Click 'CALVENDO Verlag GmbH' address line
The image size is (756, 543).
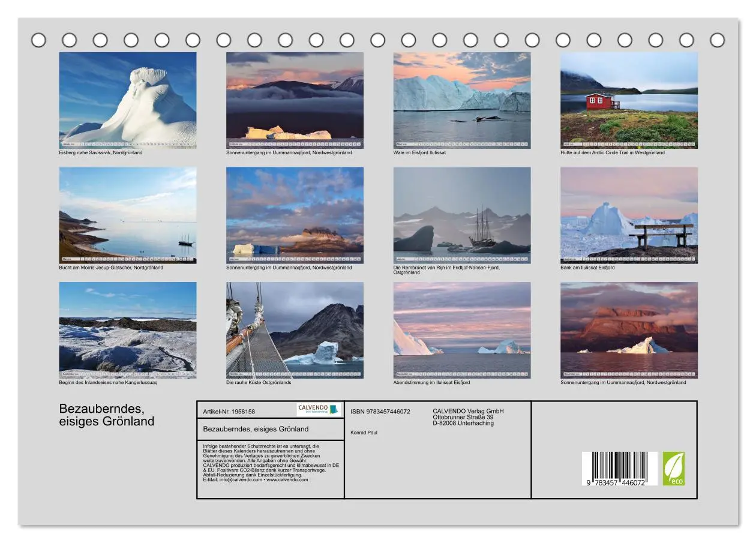[469, 411]
